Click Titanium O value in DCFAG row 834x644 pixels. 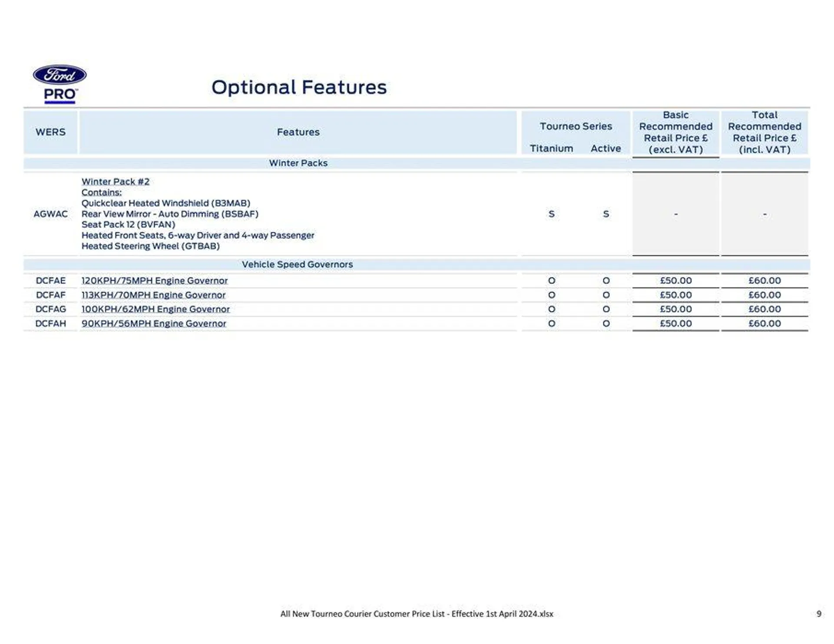(x=551, y=309)
